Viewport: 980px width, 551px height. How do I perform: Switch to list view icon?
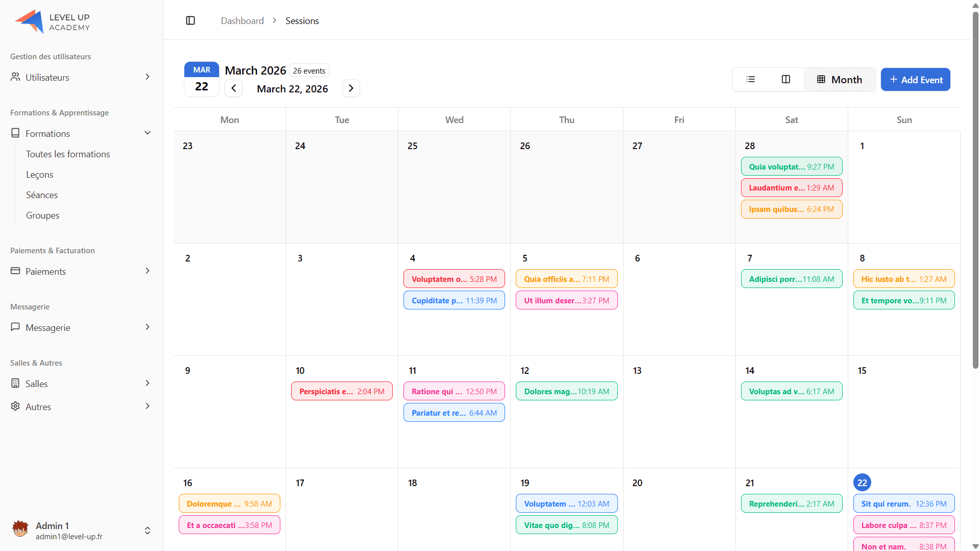coord(750,79)
